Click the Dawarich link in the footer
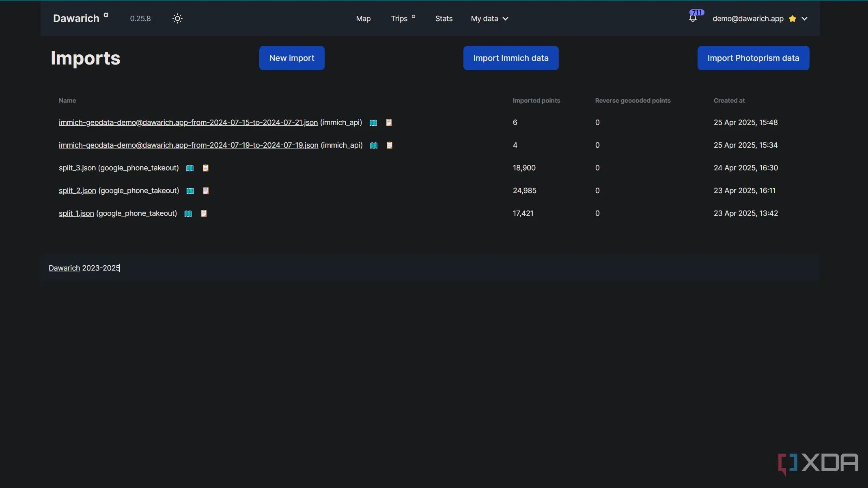The height and width of the screenshot is (488, 868). coord(64,268)
